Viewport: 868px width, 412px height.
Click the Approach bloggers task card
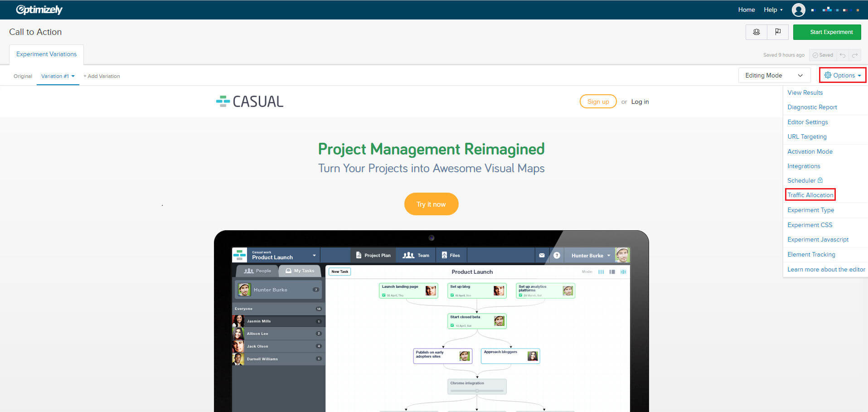coord(510,356)
